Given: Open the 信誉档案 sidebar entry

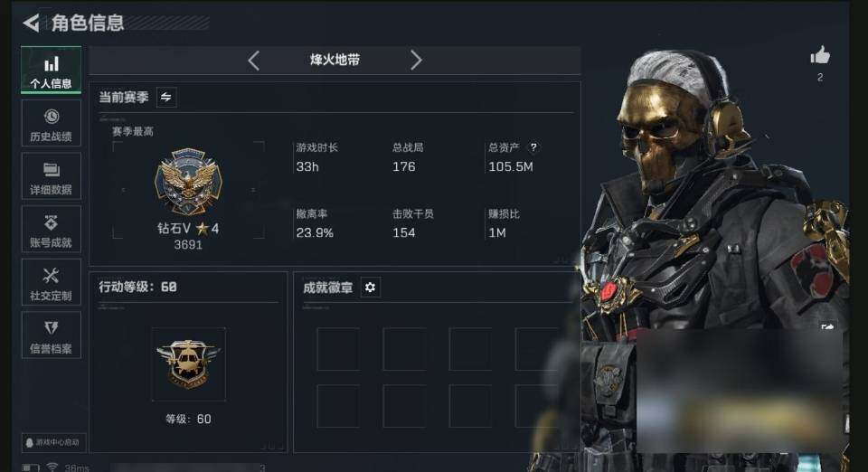Looking at the screenshot, I should [x=51, y=335].
